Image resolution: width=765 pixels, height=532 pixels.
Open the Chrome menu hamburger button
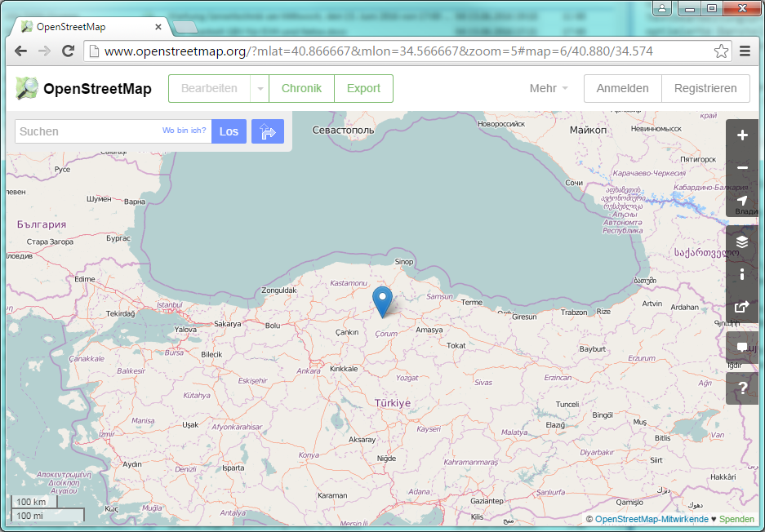pos(745,51)
